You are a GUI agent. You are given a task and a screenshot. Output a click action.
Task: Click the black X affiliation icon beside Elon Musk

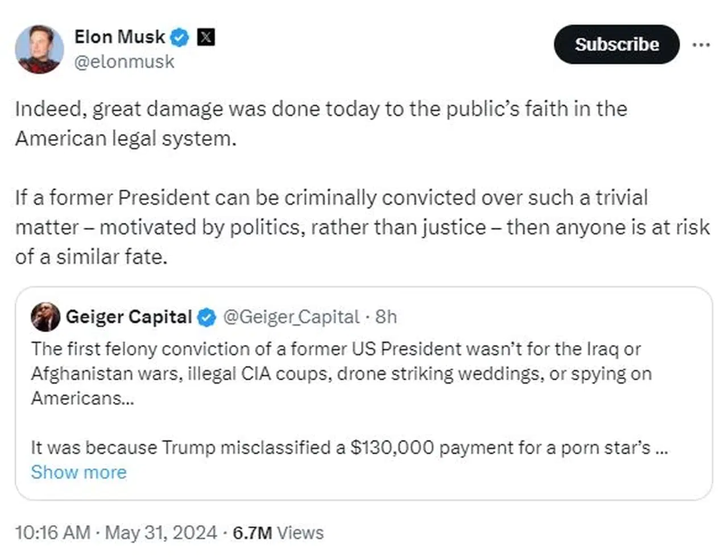tap(206, 37)
